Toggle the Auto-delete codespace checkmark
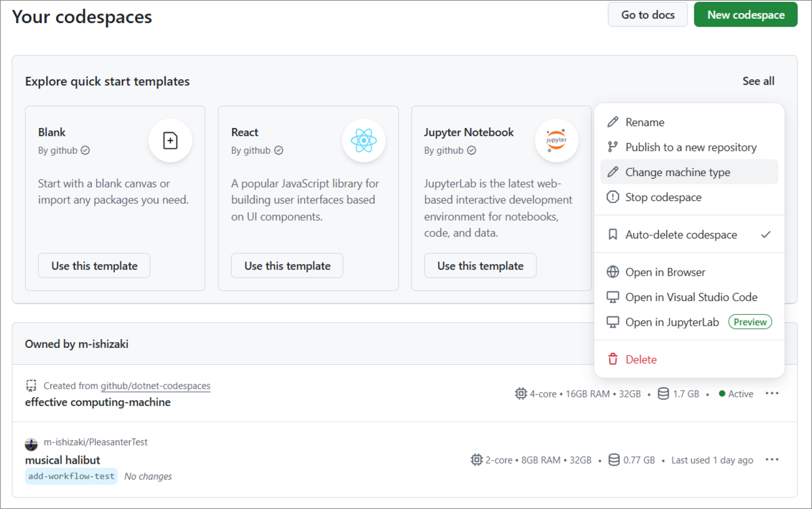The height and width of the screenshot is (509, 812). point(765,235)
